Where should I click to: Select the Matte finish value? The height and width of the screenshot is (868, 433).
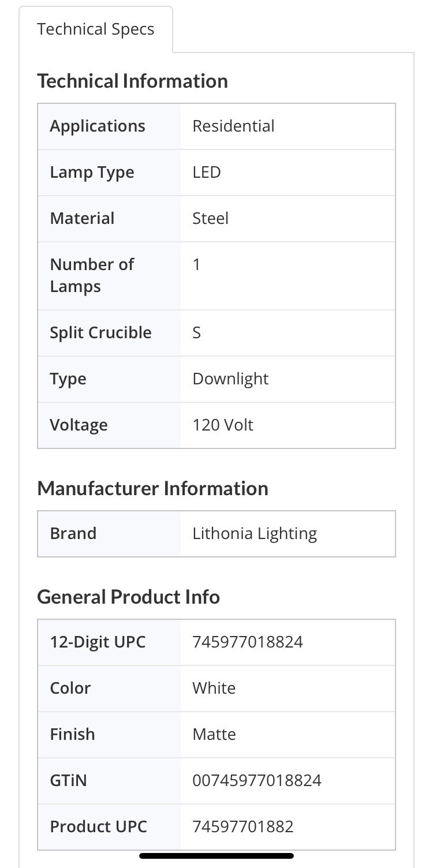tap(214, 735)
